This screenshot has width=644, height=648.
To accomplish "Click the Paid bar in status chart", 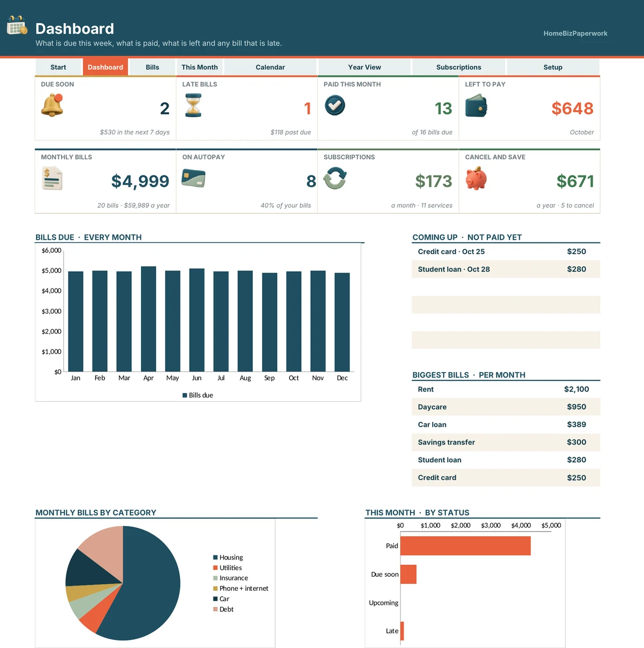I will pyautogui.click(x=466, y=545).
